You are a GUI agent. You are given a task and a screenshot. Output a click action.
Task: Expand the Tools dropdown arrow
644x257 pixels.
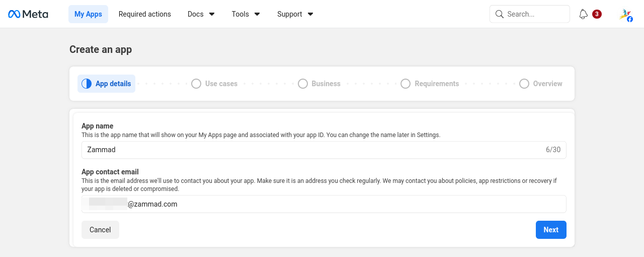(257, 14)
